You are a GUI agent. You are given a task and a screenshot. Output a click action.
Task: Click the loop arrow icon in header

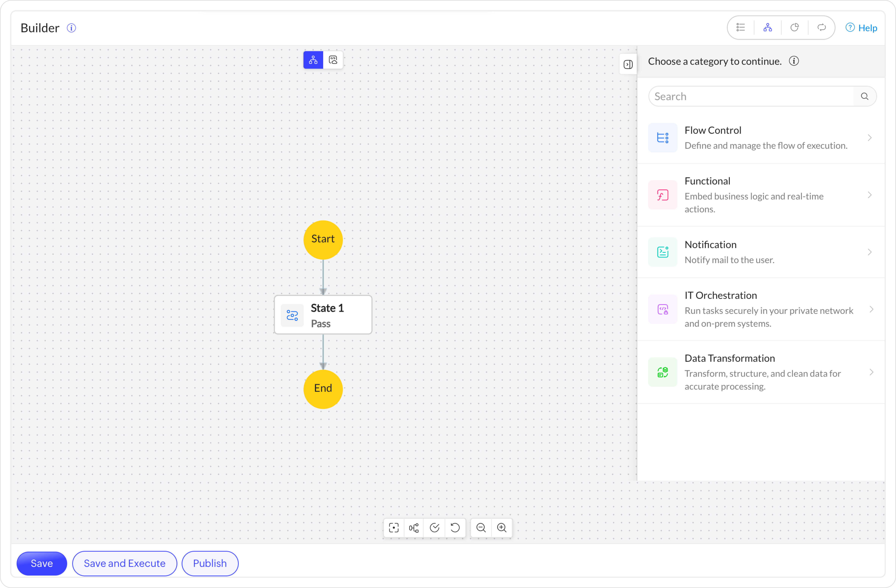822,27
